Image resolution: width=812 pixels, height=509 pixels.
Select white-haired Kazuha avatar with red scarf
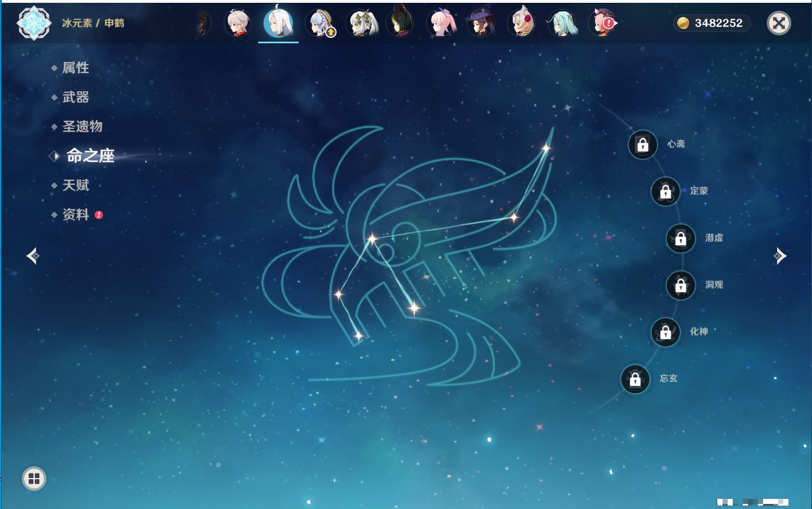click(x=238, y=23)
